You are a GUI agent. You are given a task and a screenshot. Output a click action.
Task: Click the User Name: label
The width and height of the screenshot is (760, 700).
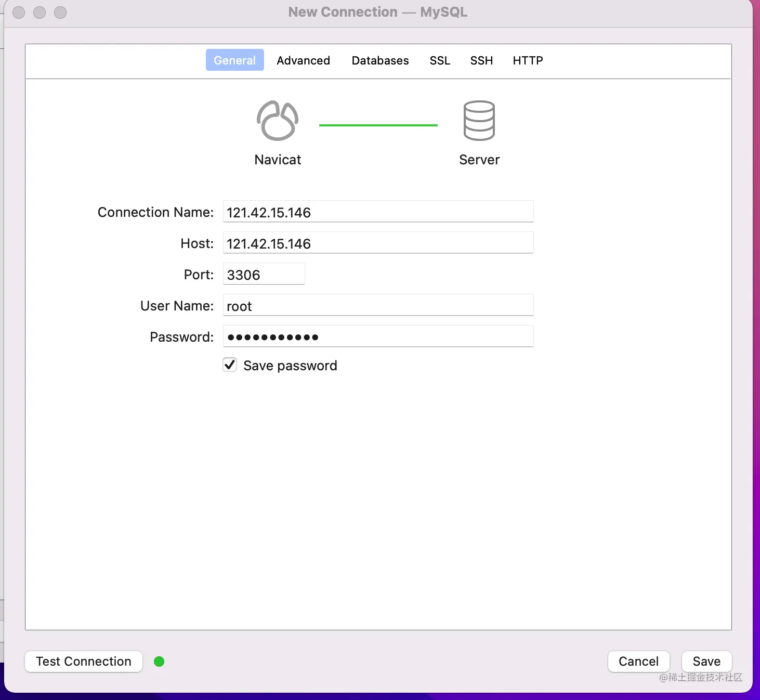click(x=177, y=306)
